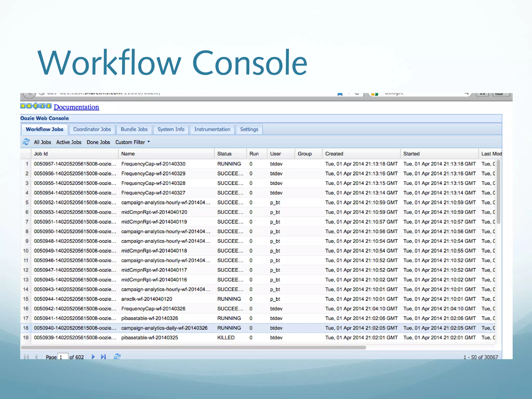Refresh list via pagination refresh icon
Image resolution: width=532 pixels, height=399 pixels.
pyautogui.click(x=117, y=357)
